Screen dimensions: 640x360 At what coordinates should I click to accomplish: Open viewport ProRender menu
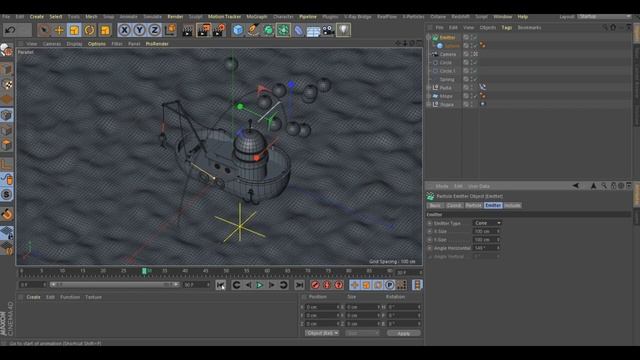point(157,44)
